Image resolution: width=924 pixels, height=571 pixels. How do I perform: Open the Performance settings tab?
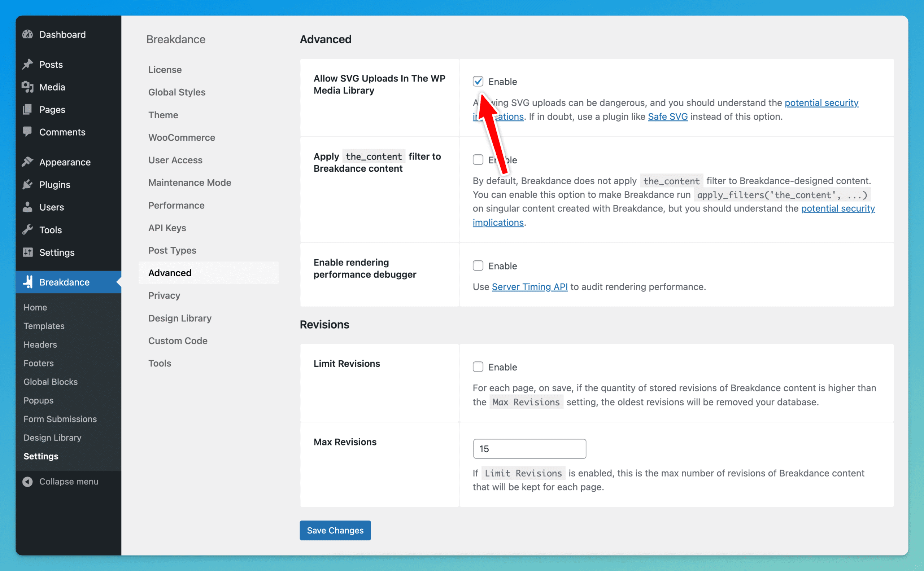(176, 205)
